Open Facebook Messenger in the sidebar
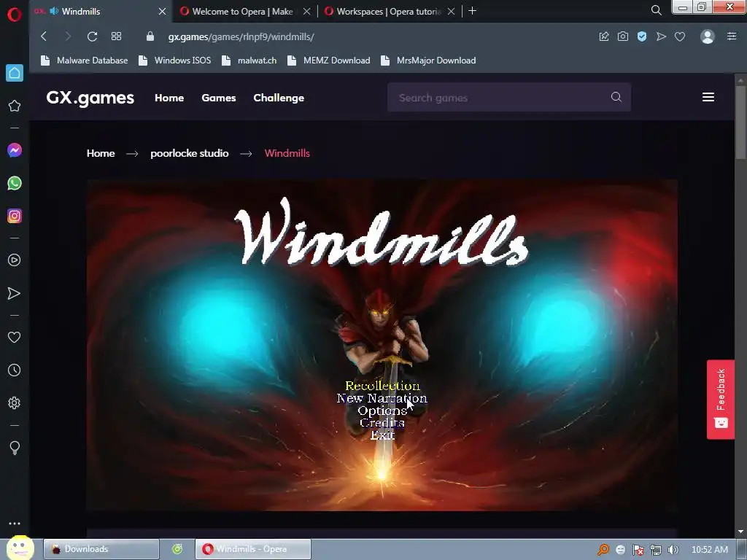Image resolution: width=747 pixels, height=560 pixels. click(x=15, y=150)
